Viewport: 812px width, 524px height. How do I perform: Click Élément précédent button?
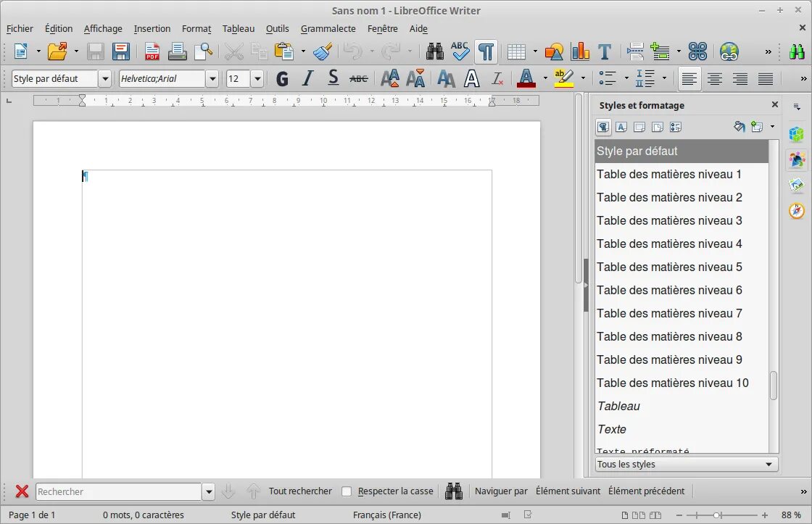(646, 491)
